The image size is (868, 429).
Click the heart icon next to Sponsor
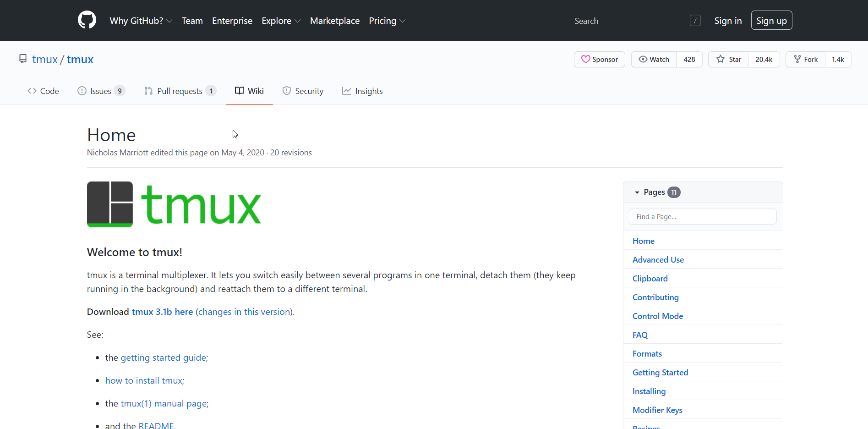pyautogui.click(x=587, y=59)
